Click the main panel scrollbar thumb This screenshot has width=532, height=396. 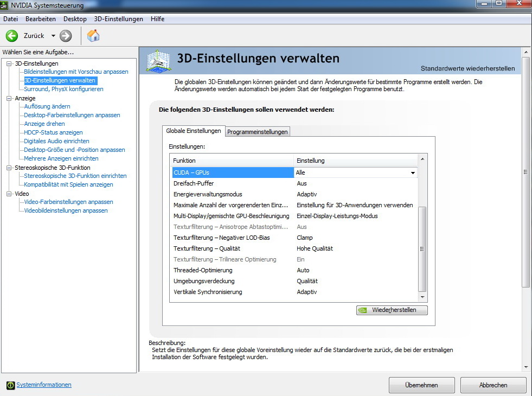[x=526, y=172]
